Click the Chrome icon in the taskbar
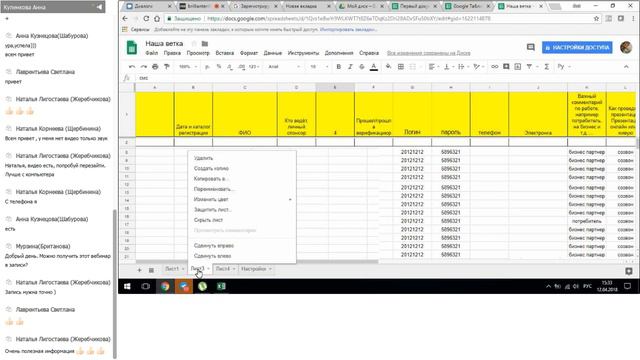This screenshot has height=360, width=640. pos(165,287)
